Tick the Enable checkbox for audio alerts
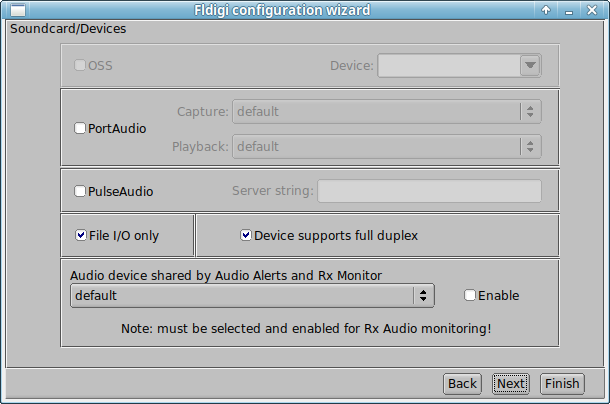This screenshot has height=404, width=610. click(470, 295)
